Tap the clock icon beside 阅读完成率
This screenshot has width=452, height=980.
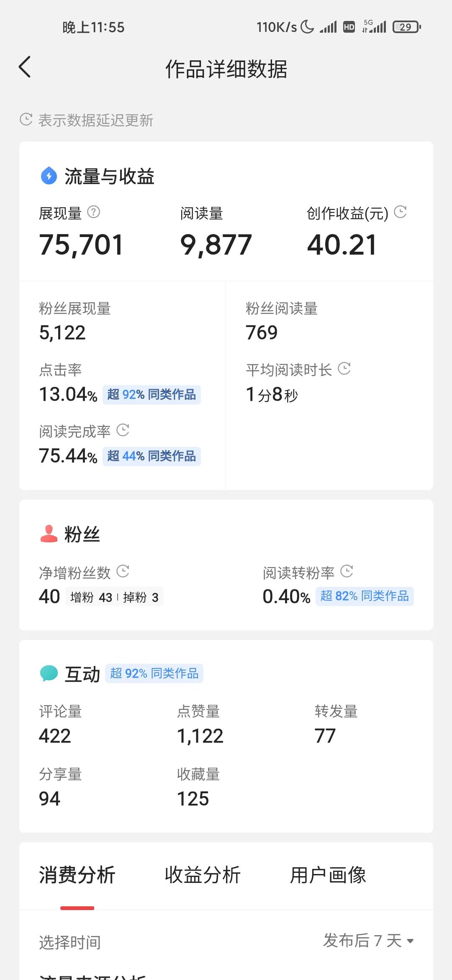click(123, 430)
